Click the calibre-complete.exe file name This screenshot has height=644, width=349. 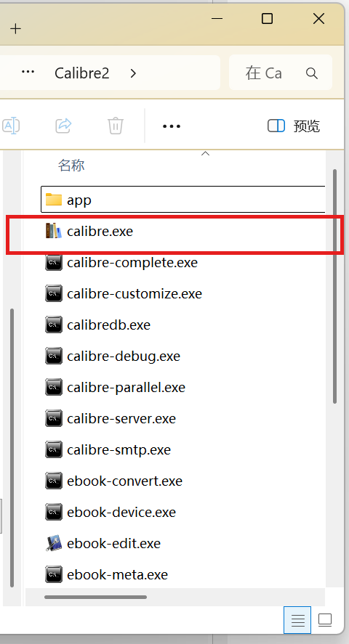tap(132, 262)
